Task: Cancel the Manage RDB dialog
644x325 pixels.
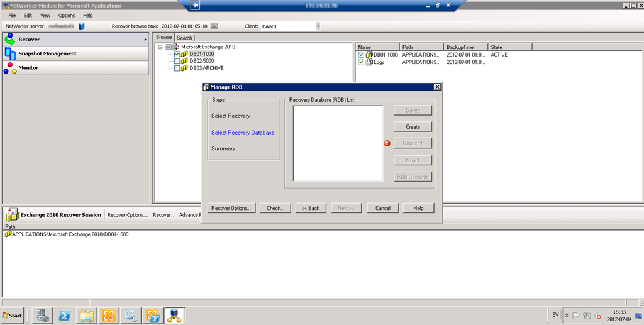Action: (383, 208)
